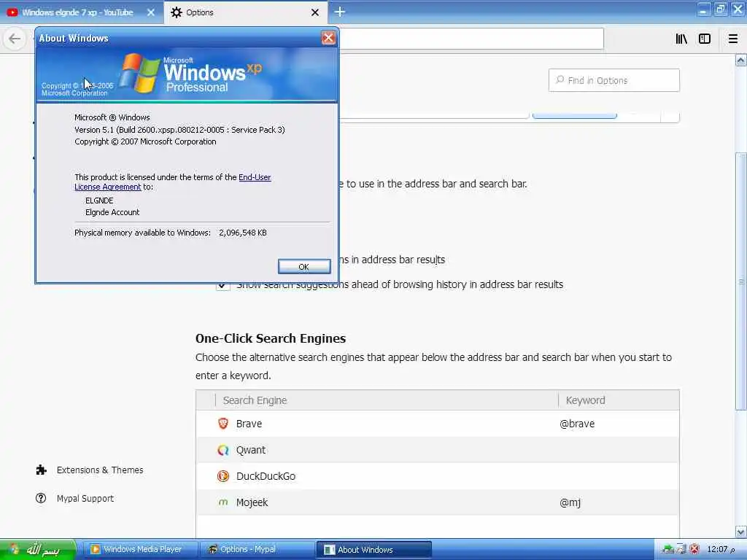Click the @mj keyword cell
This screenshot has width=747, height=560.
(570, 502)
